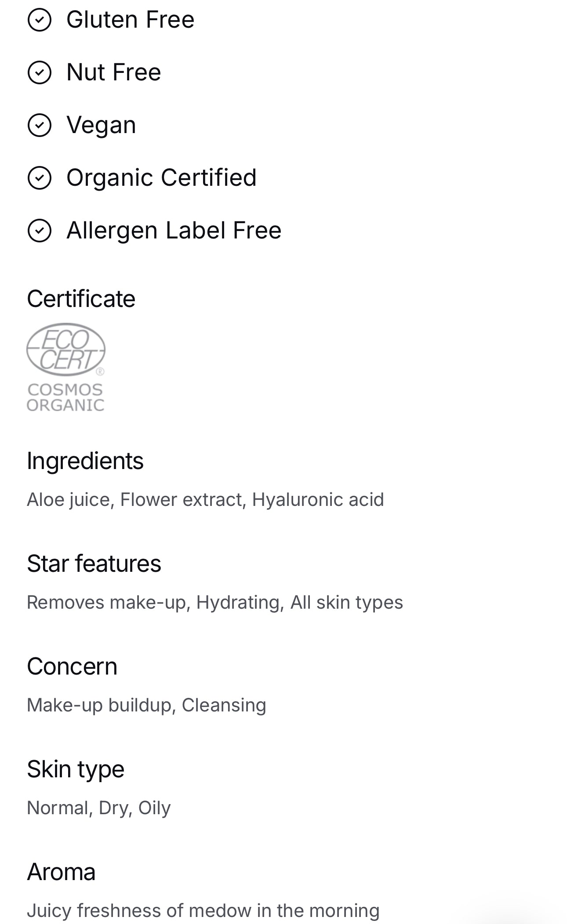Click the Nut Free checkmark icon

(x=40, y=72)
